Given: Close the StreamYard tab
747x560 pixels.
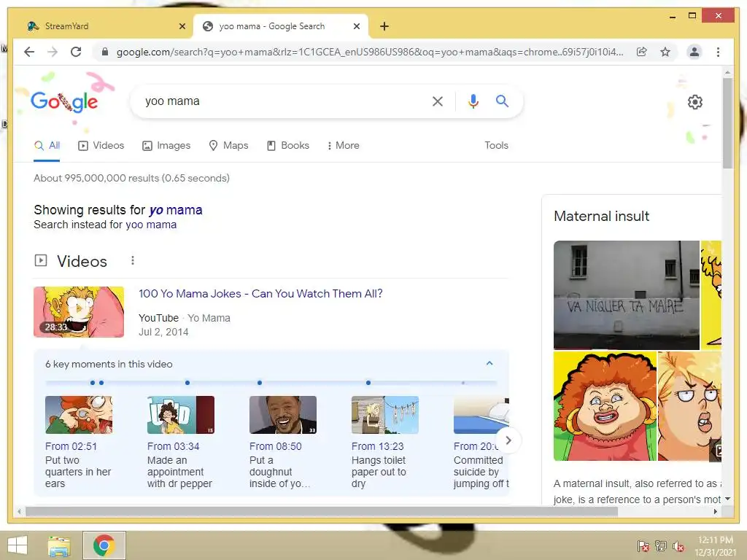Looking at the screenshot, I should click(x=182, y=26).
